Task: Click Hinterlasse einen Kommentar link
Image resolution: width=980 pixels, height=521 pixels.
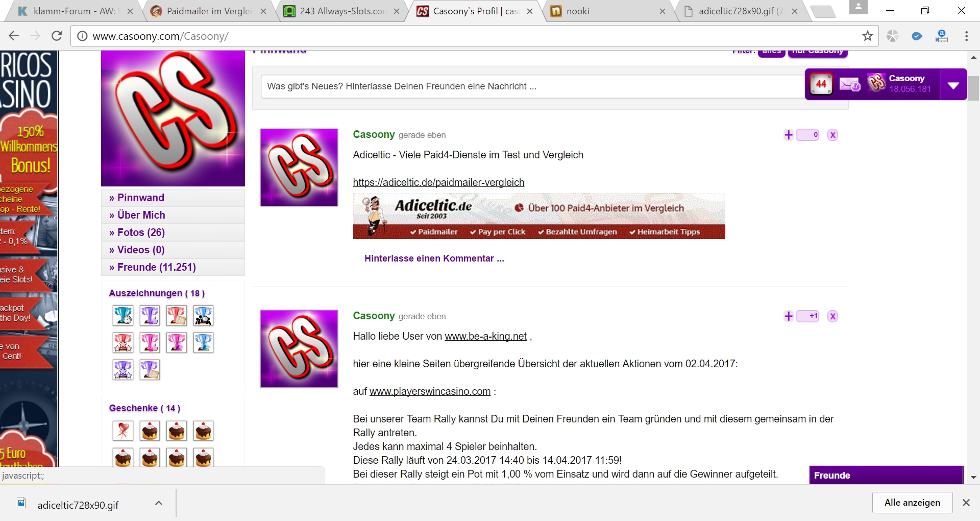Action: pos(434,258)
